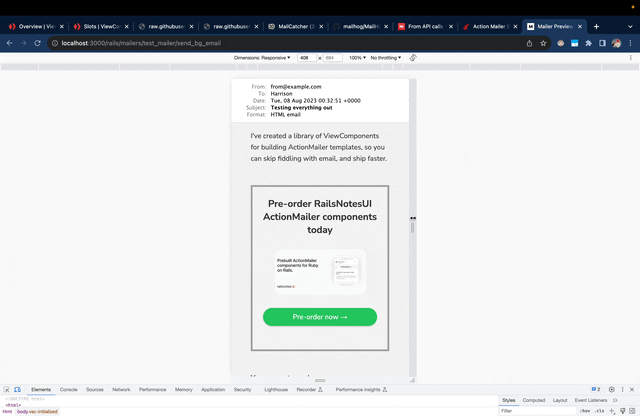
Task: Rotate the device viewport orientation
Action: tap(413, 58)
